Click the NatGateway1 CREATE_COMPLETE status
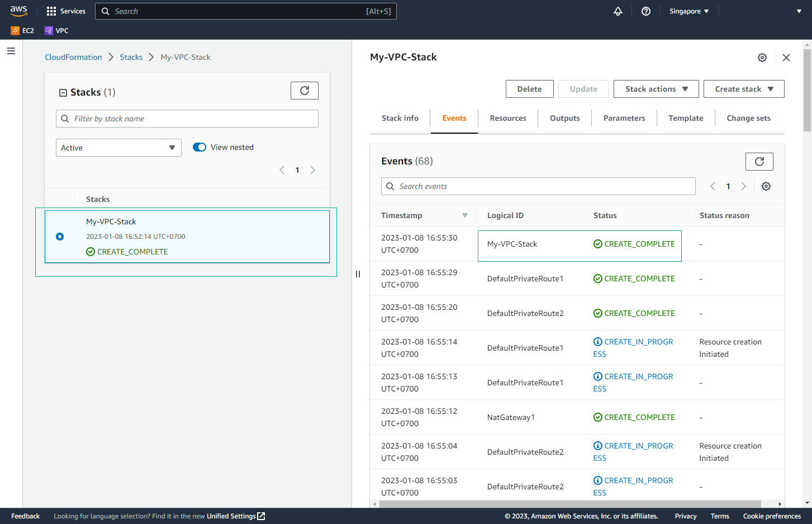The image size is (812, 524). [634, 417]
